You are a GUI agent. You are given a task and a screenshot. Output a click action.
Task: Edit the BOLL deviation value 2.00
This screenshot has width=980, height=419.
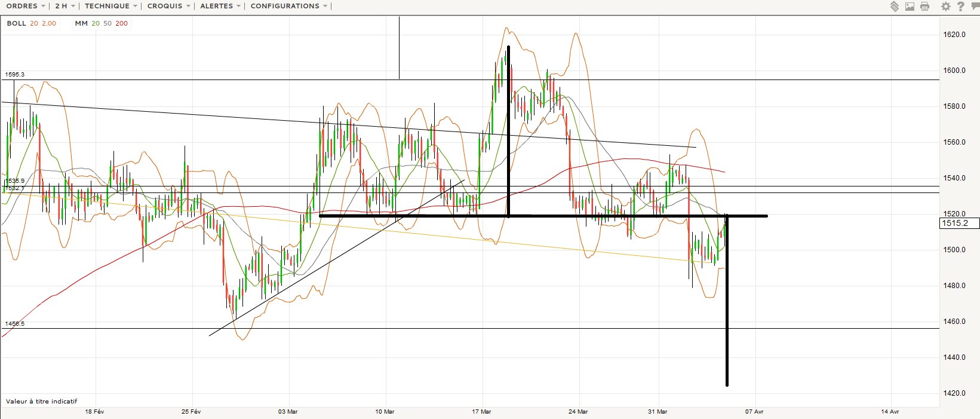click(x=49, y=23)
